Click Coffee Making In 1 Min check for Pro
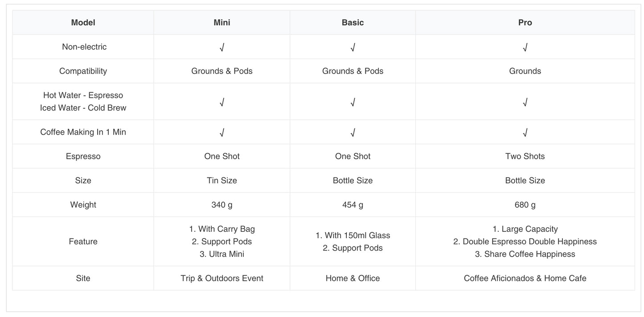 [x=525, y=132]
